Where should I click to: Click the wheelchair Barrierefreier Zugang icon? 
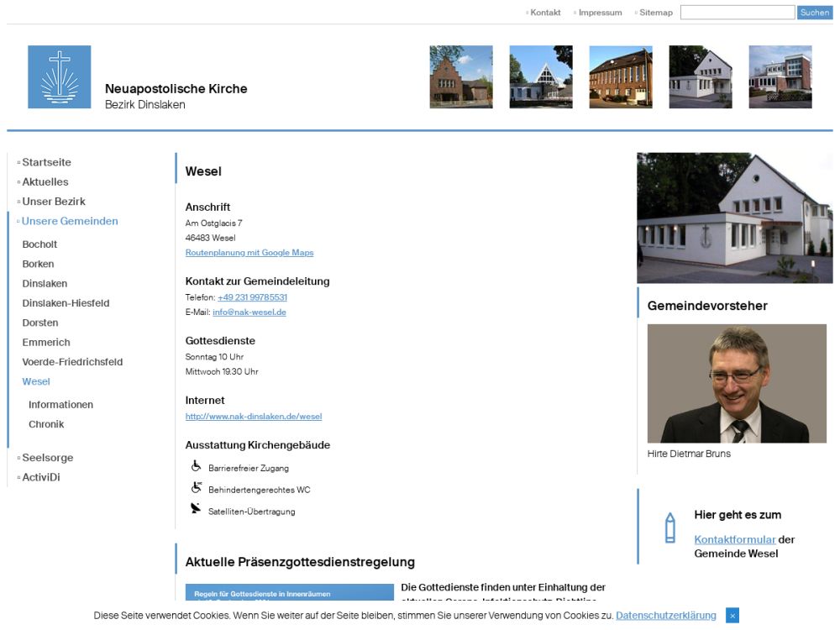tap(196, 466)
